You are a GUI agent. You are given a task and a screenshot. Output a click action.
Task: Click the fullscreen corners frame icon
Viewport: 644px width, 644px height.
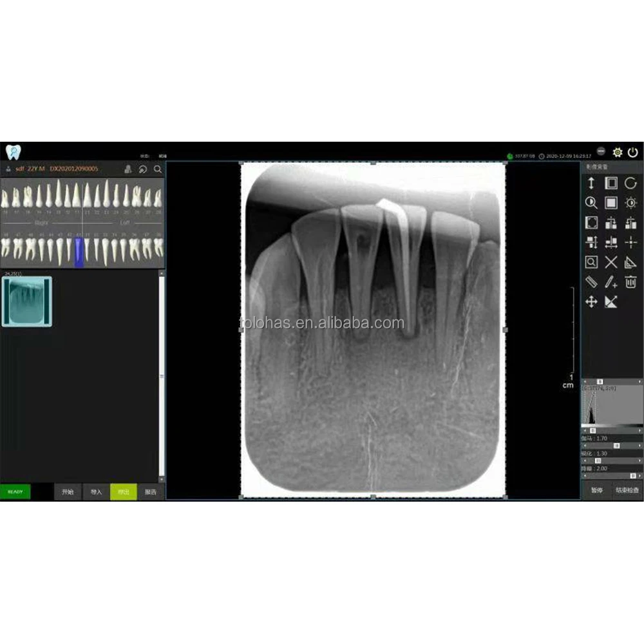click(591, 223)
